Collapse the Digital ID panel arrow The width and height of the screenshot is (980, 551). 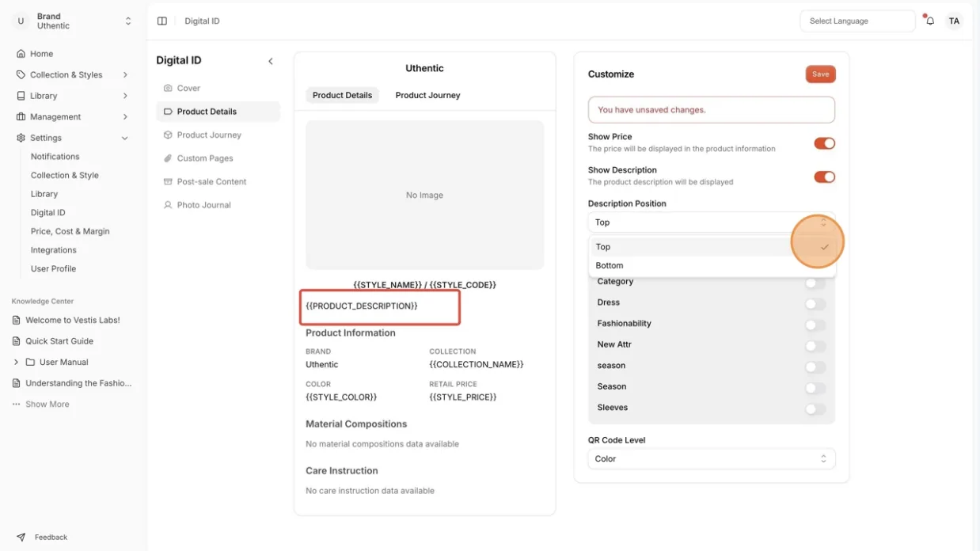271,61
